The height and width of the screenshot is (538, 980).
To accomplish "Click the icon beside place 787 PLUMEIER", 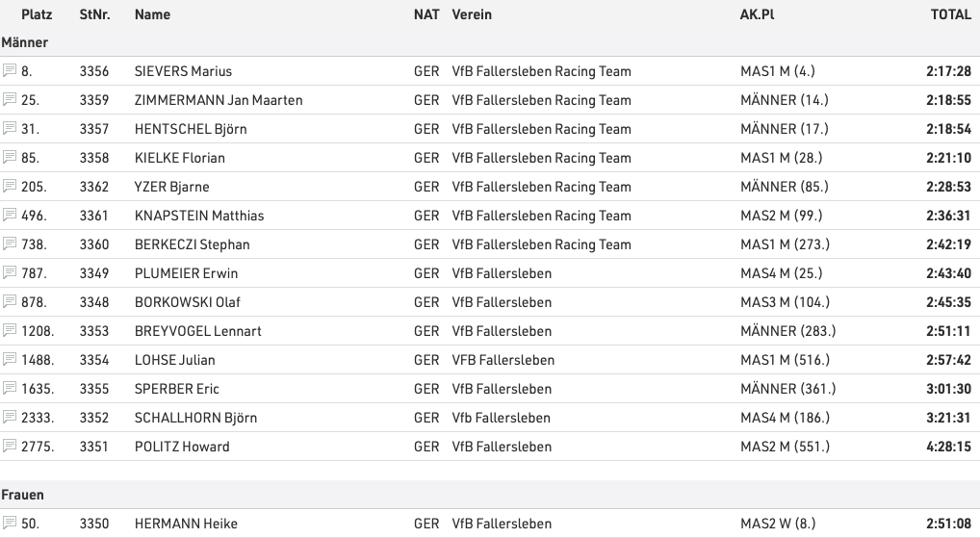I will [x=10, y=273].
